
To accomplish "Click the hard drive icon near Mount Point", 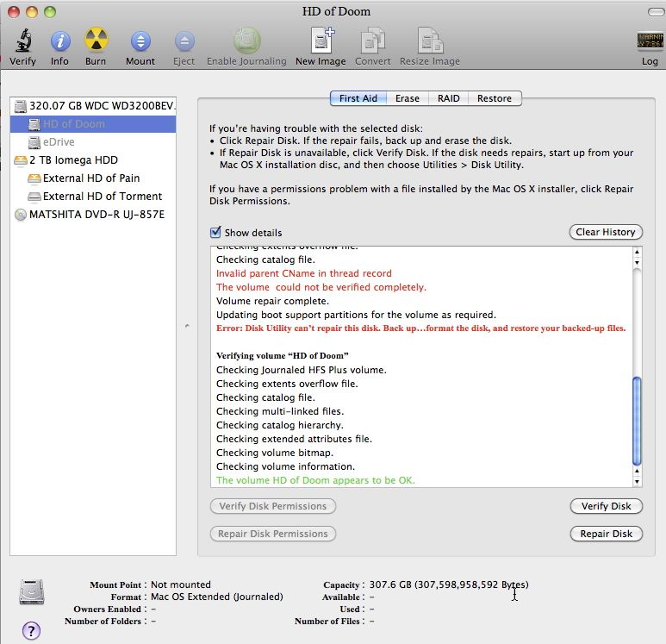I will coord(32,591).
